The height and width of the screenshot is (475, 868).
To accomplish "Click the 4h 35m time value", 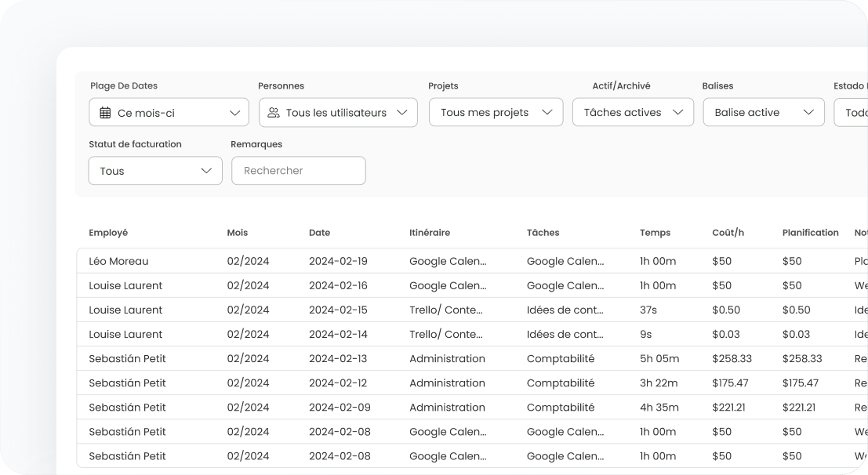I will [659, 408].
